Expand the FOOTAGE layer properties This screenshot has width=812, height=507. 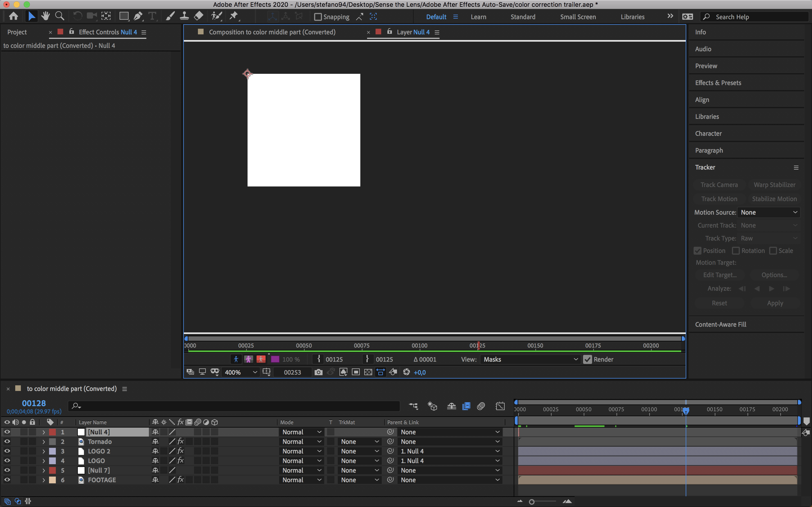(x=44, y=480)
